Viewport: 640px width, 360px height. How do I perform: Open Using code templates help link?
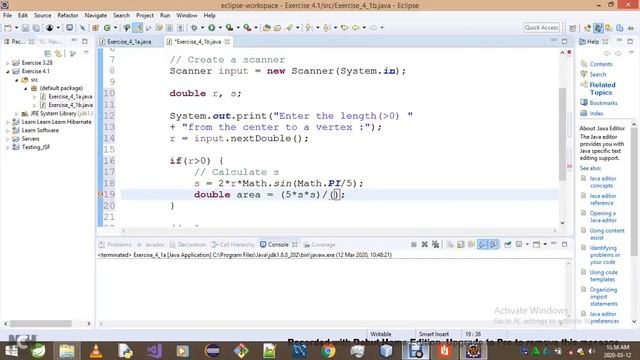click(603, 276)
